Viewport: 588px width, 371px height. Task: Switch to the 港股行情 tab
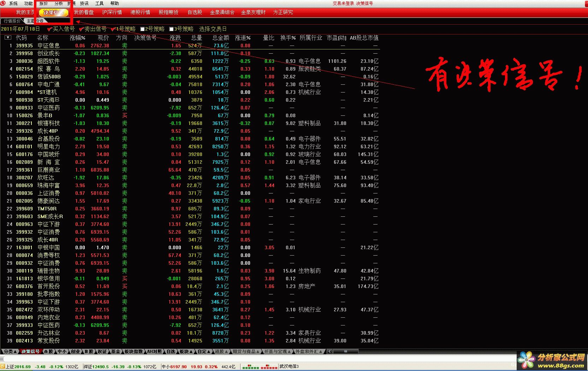140,12
